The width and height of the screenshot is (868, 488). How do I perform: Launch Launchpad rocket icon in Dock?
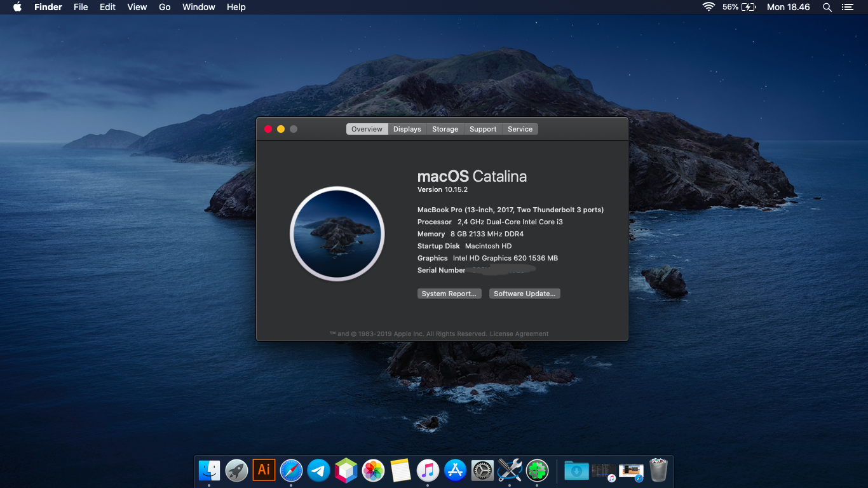click(x=236, y=470)
